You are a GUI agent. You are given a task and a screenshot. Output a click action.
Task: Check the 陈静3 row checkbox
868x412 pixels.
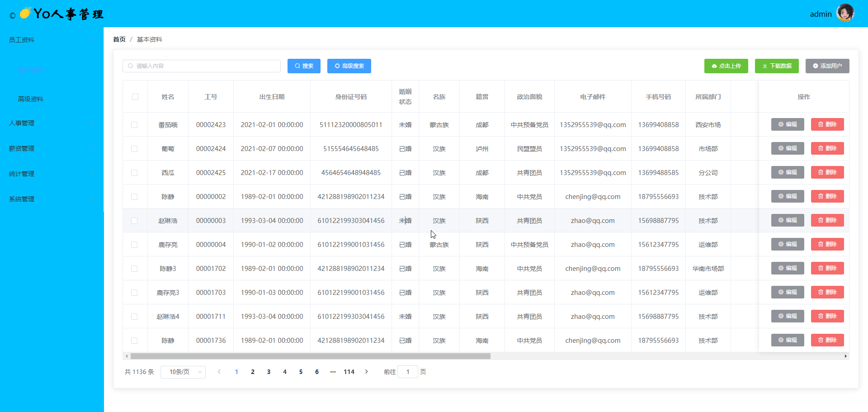tap(134, 269)
